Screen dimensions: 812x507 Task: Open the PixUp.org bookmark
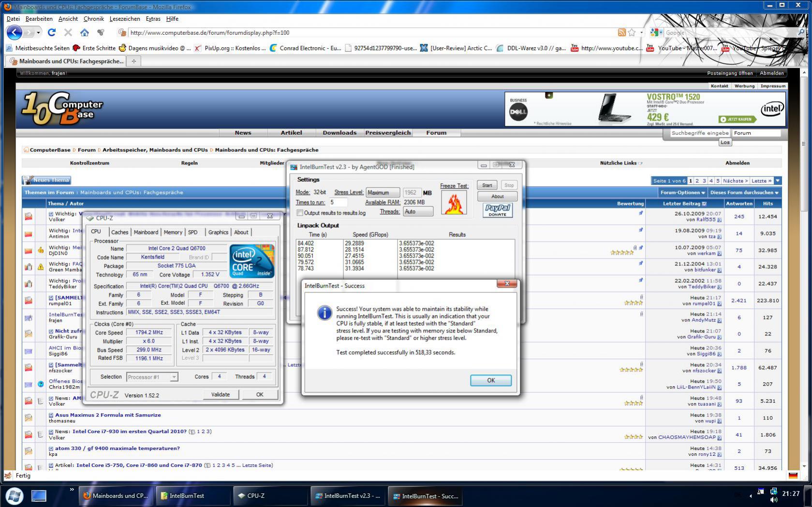point(230,48)
